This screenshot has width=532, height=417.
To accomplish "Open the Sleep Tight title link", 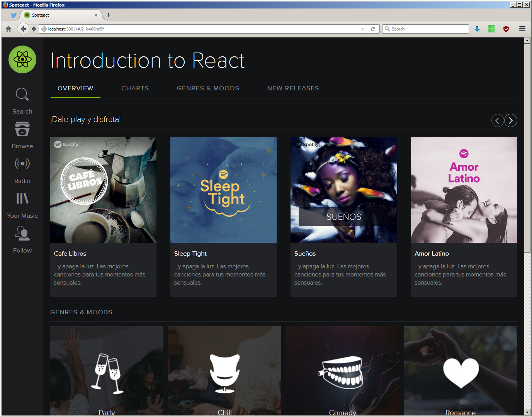I will pyautogui.click(x=190, y=254).
